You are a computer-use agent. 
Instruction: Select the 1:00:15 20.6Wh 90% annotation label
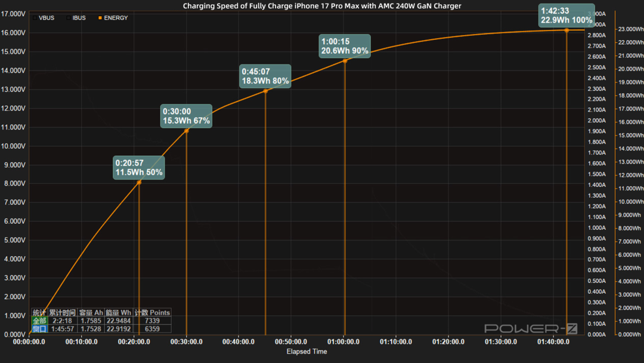pyautogui.click(x=345, y=46)
